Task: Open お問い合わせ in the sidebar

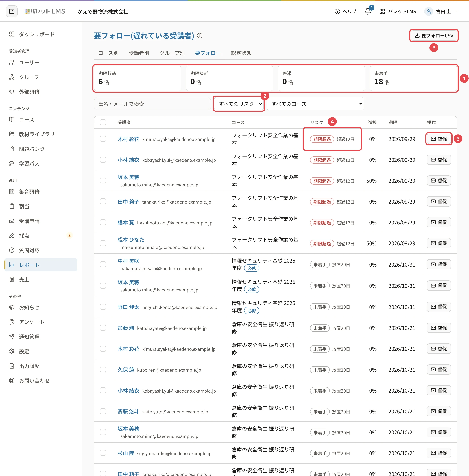Action: 41,380
